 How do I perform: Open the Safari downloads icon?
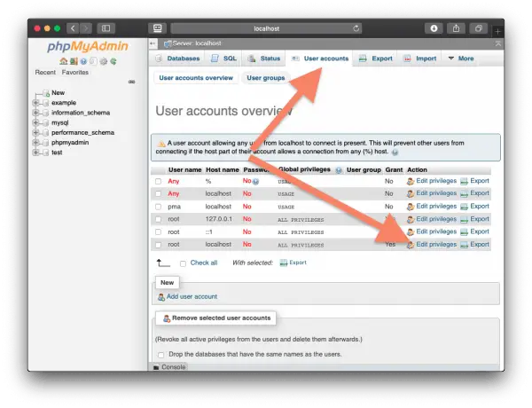[x=434, y=28]
